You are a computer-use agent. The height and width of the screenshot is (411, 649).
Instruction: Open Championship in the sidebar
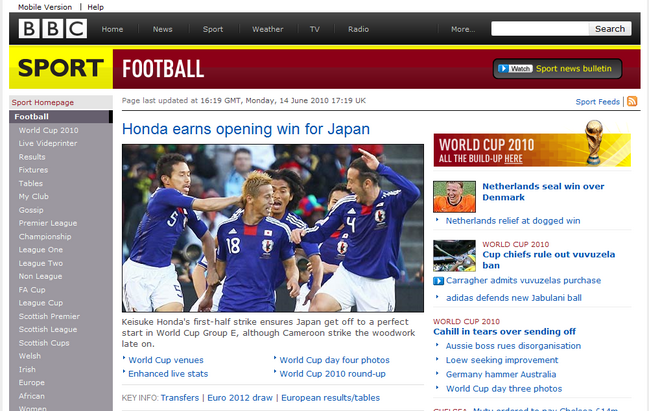tap(45, 237)
